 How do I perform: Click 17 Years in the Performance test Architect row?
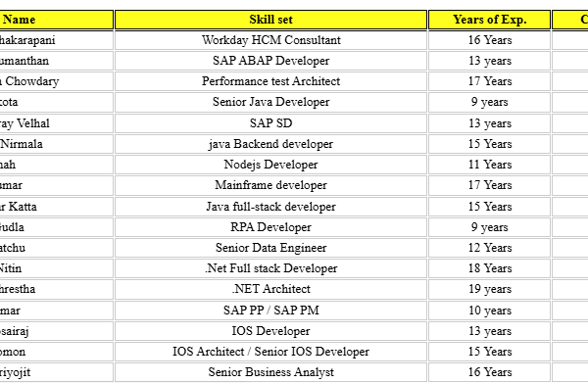point(490,81)
